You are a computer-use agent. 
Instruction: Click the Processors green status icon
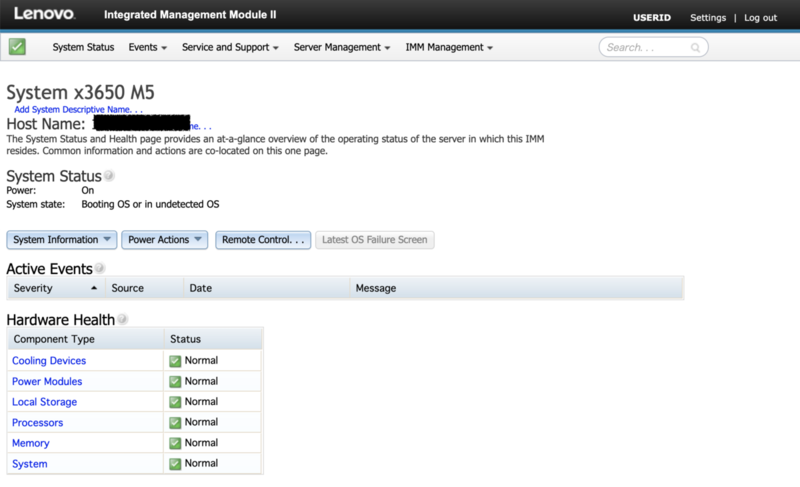pos(175,423)
